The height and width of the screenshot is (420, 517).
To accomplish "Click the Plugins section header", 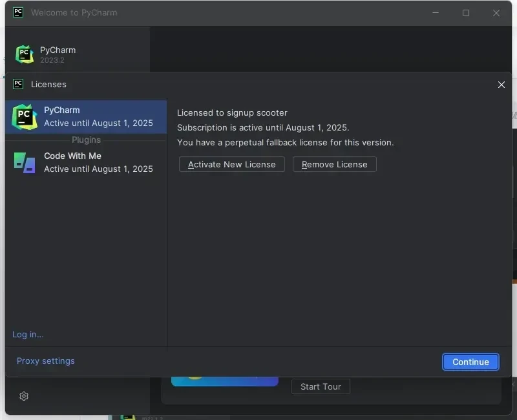I will pos(86,140).
